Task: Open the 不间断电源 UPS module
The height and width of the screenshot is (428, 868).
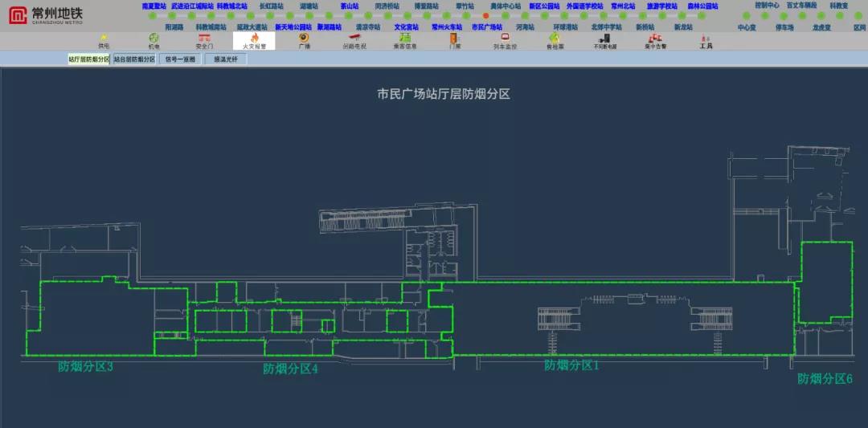Action: tap(605, 41)
